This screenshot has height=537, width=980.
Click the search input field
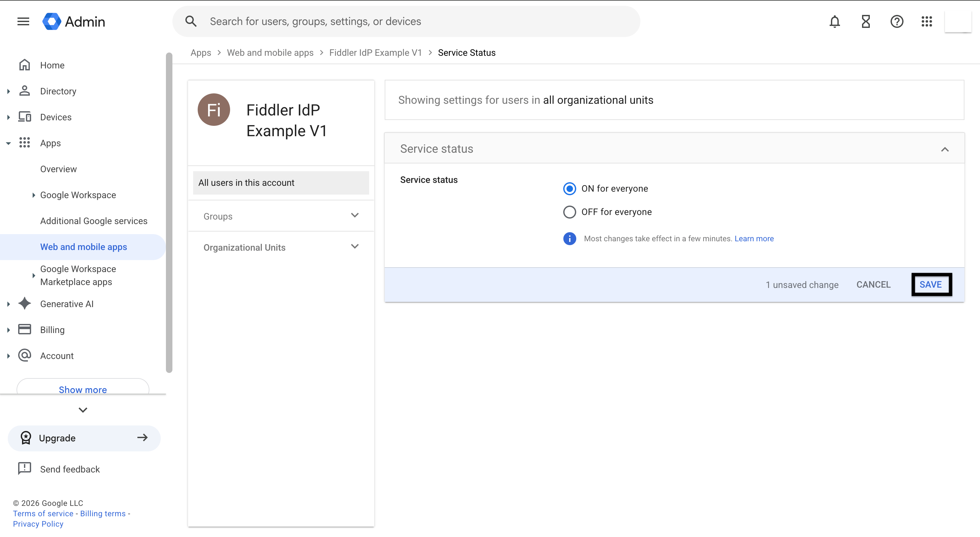(x=406, y=21)
